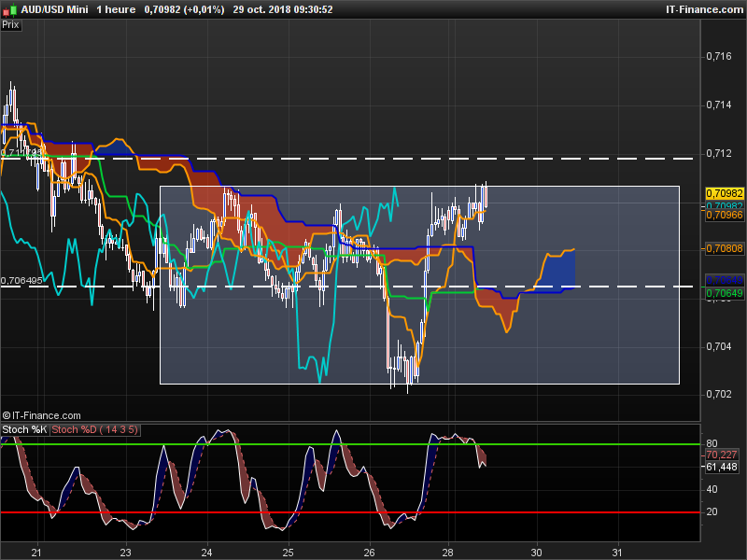The width and height of the screenshot is (747, 560).
Task: Click the orange 0,70808 price tag
Action: tap(725, 248)
